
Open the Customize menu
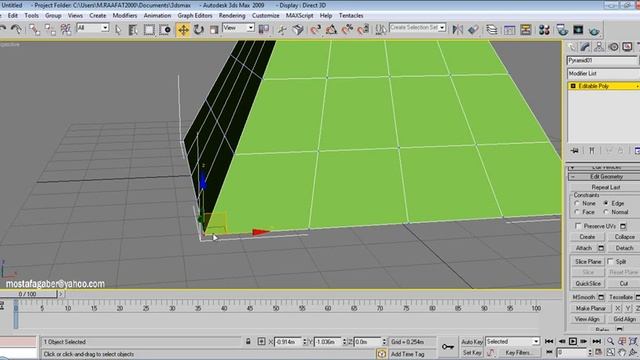coord(265,16)
